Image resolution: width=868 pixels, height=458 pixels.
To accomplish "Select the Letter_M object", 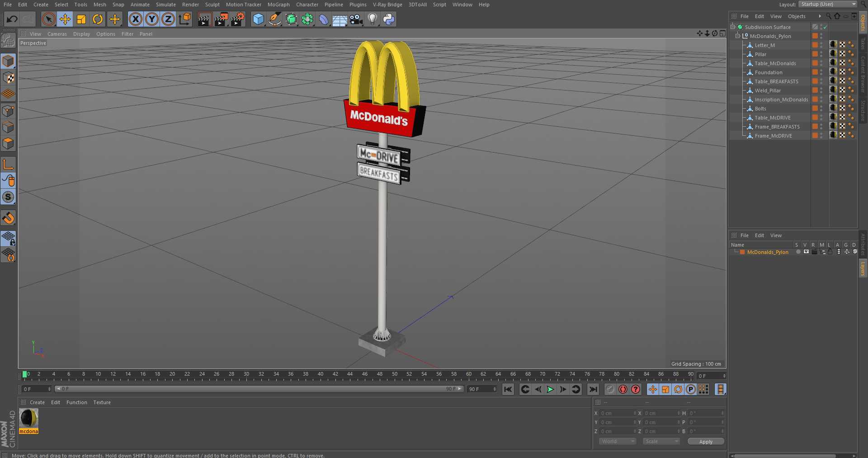I will (764, 45).
